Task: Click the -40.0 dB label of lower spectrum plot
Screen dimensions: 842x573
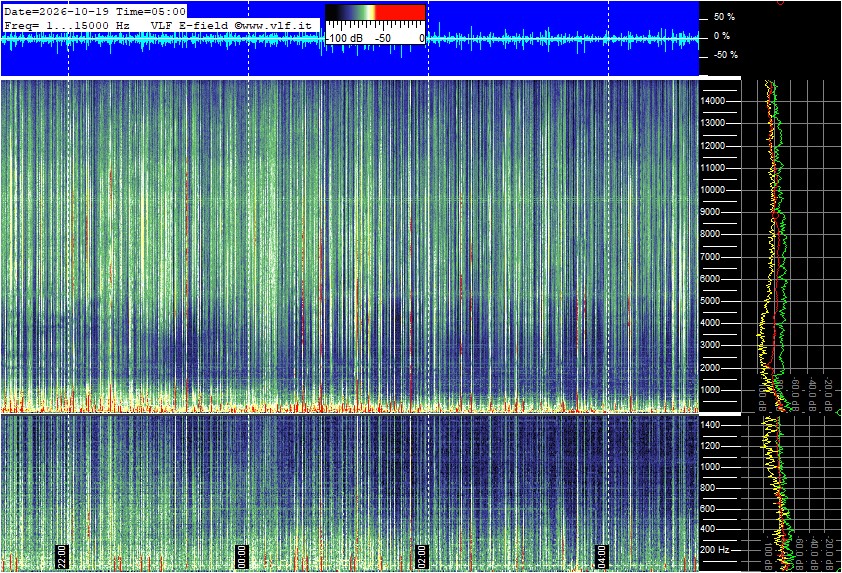Action: [814, 554]
